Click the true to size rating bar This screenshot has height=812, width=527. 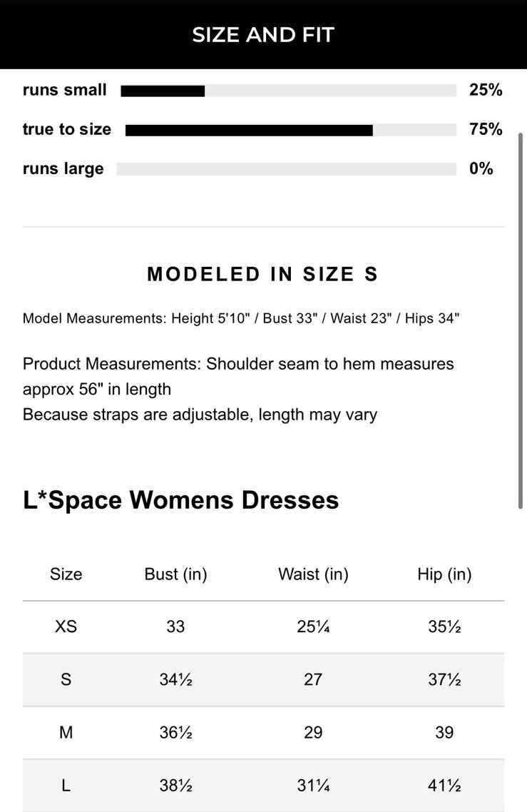click(290, 130)
